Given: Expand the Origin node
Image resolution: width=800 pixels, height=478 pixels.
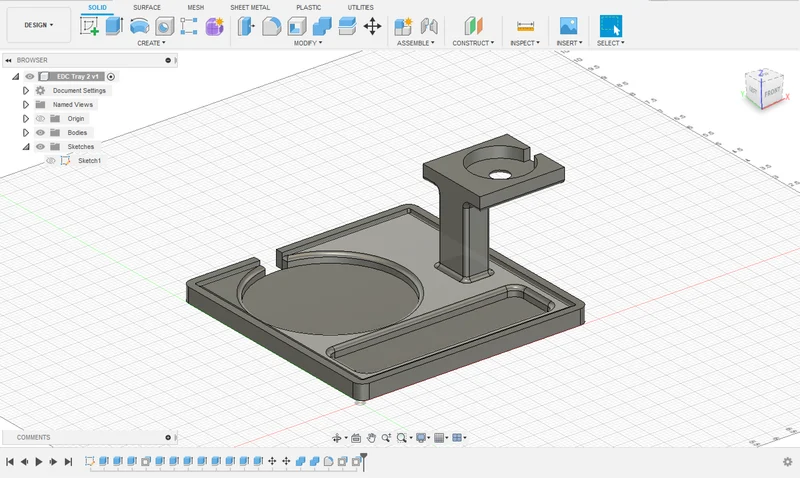Looking at the screenshot, I should tap(26, 118).
